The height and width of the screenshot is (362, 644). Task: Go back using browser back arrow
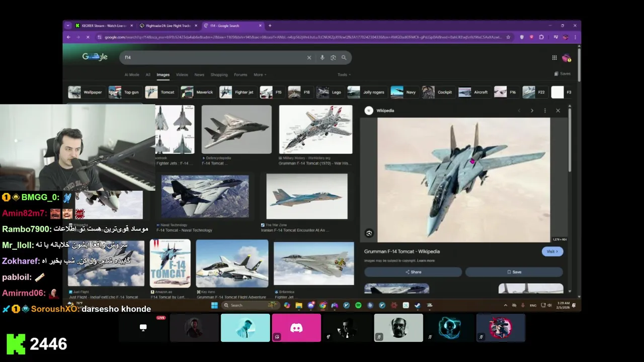(x=68, y=37)
